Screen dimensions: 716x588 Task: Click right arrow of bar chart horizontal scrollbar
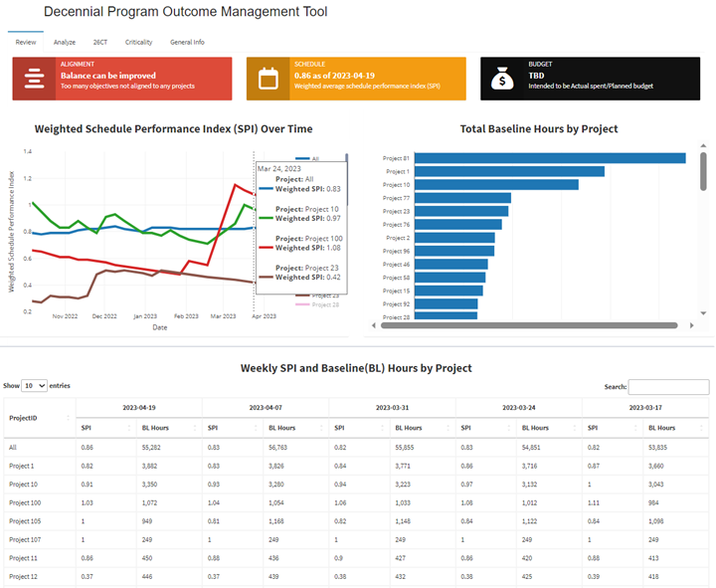(x=690, y=325)
